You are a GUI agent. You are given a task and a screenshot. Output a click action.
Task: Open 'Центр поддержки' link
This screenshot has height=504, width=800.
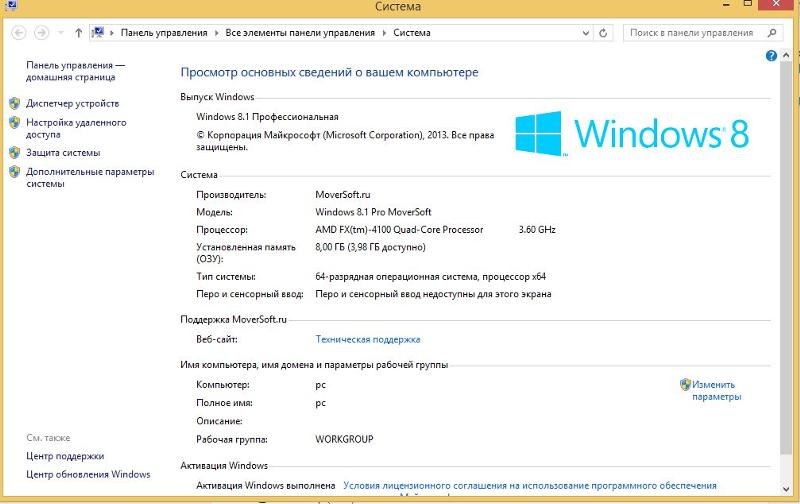(x=65, y=456)
